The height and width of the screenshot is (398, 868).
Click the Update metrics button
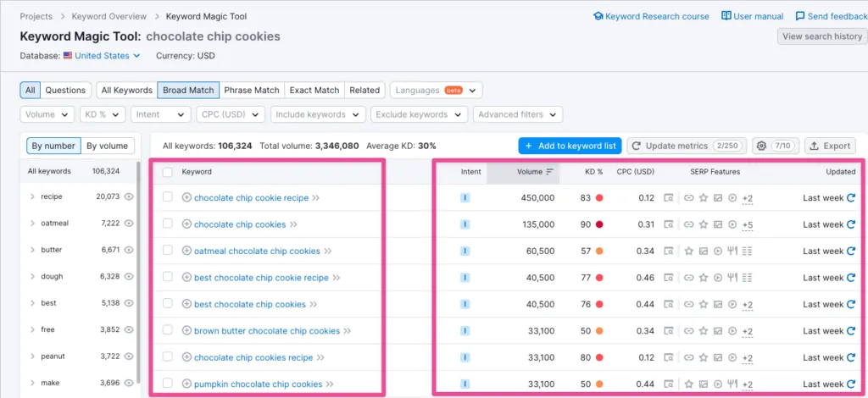[687, 146]
